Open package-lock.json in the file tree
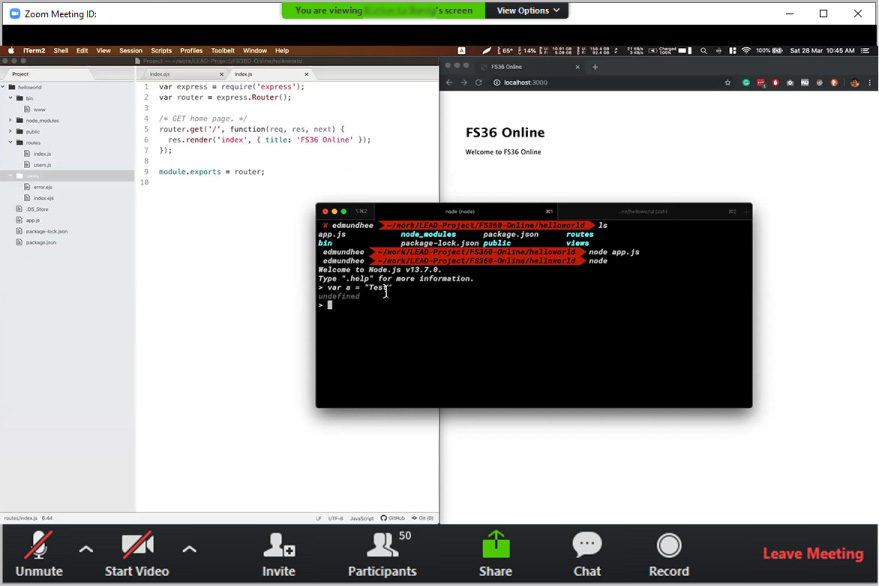The width and height of the screenshot is (879, 586). coord(47,231)
